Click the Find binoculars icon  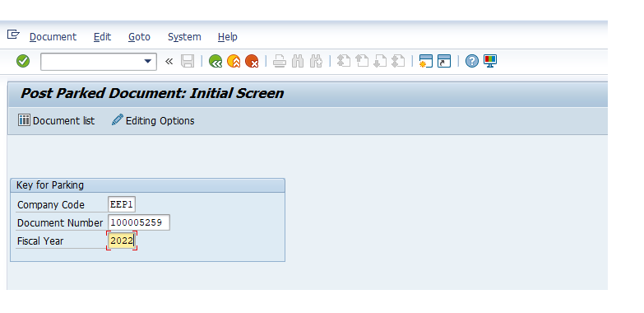tap(298, 61)
